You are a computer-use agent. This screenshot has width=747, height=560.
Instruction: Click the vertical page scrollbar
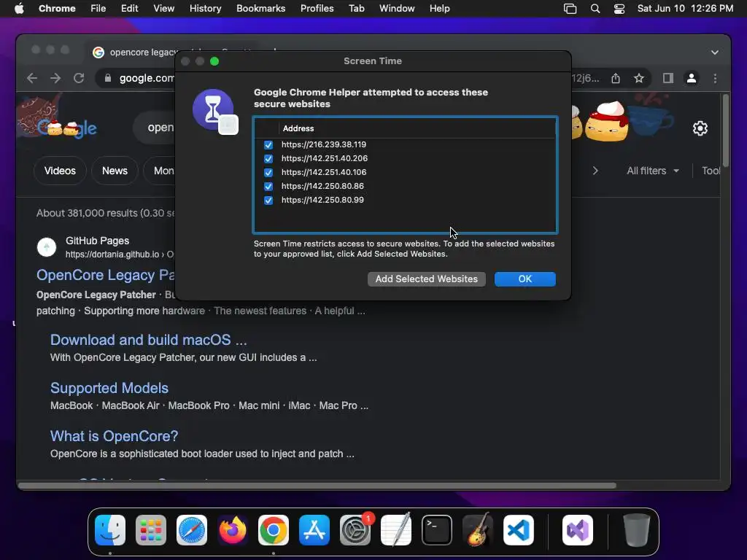726,131
